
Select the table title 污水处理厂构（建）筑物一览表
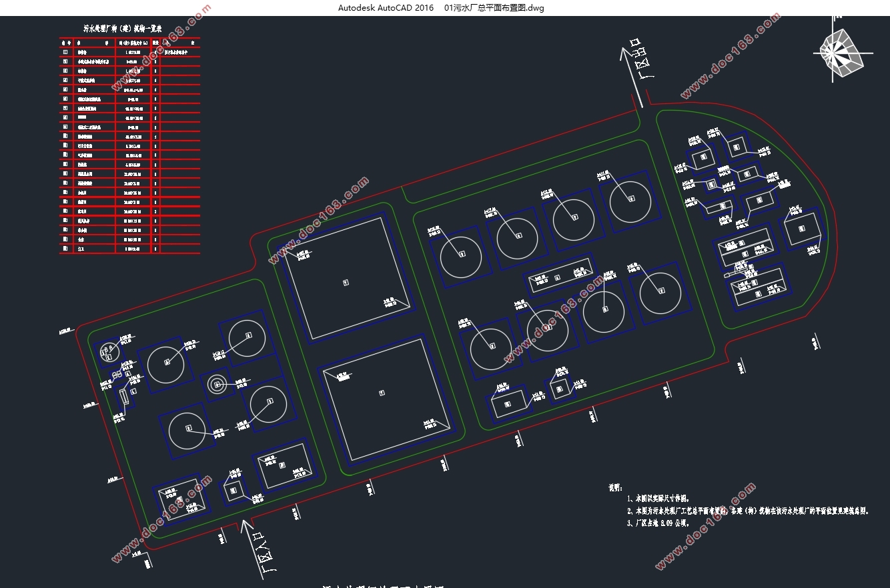(122, 29)
